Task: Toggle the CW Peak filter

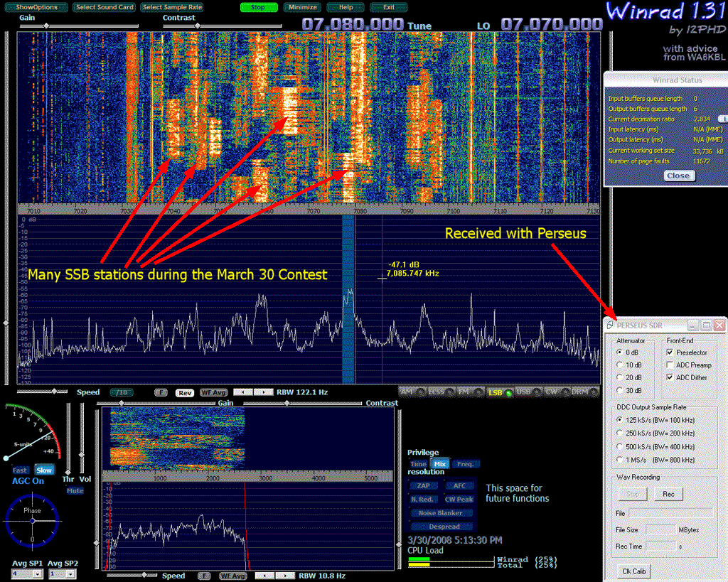Action: 459,500
